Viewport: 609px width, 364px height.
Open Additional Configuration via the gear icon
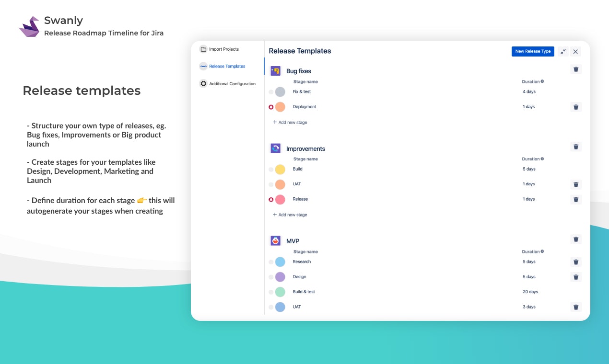click(x=203, y=83)
